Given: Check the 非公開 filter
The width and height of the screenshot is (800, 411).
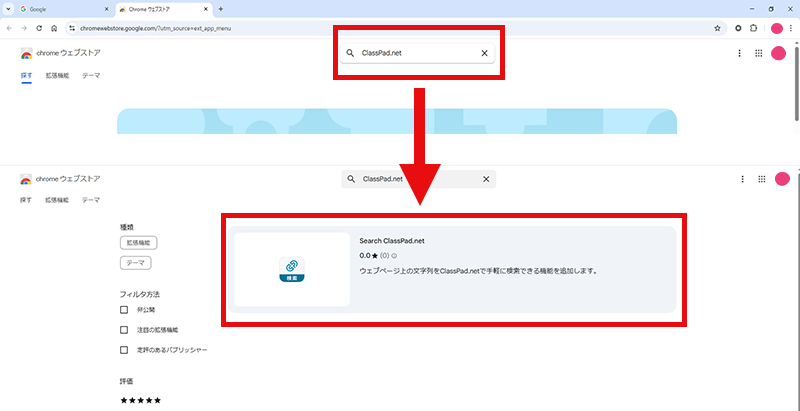Looking at the screenshot, I should [124, 310].
